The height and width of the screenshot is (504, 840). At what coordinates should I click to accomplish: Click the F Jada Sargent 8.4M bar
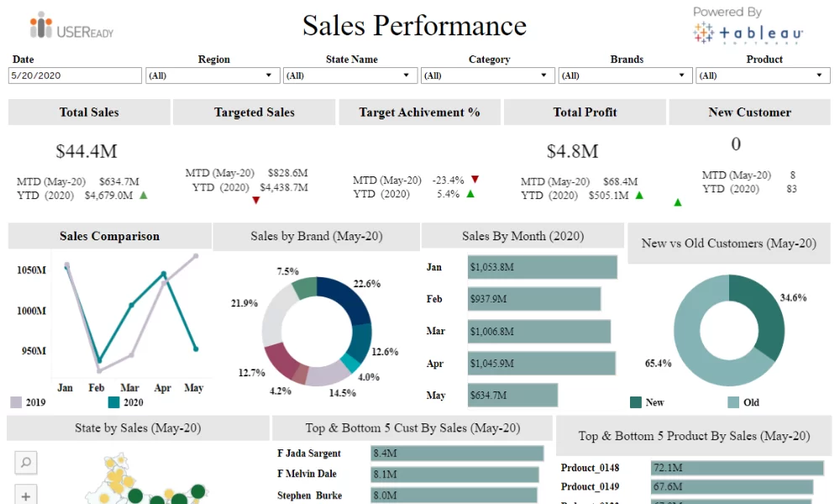[457, 453]
